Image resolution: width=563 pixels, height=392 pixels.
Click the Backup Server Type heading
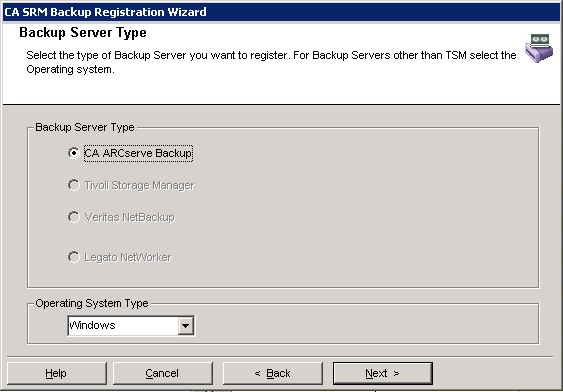(83, 32)
